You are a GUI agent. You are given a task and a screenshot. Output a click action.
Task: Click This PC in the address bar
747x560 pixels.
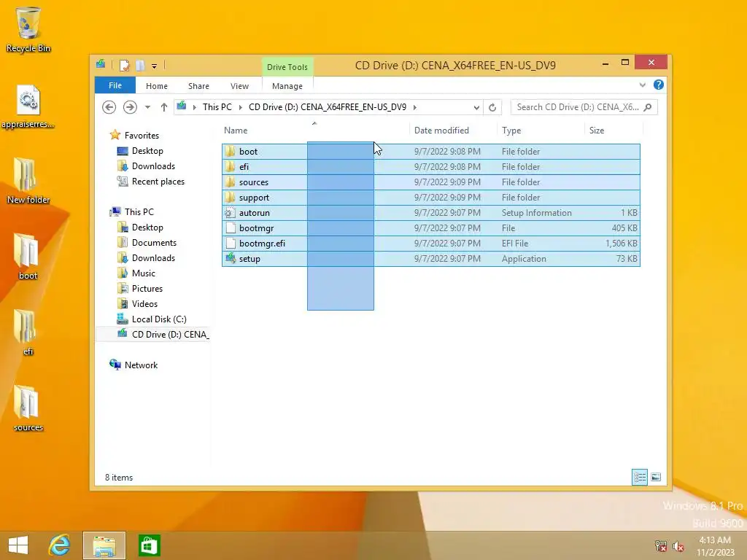point(217,107)
